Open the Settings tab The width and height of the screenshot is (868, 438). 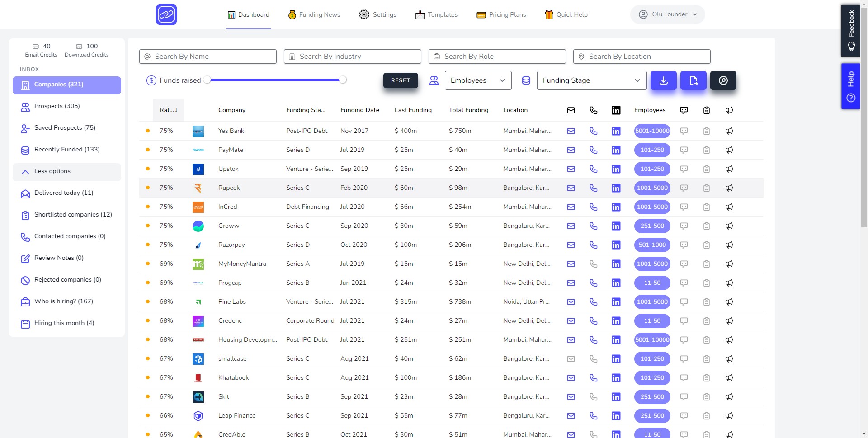pyautogui.click(x=378, y=15)
